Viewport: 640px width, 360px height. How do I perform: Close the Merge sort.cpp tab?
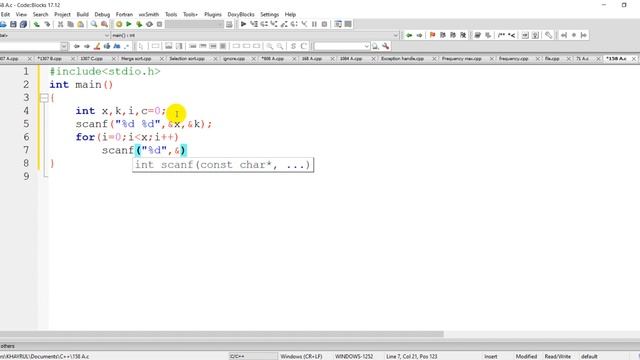click(162, 59)
